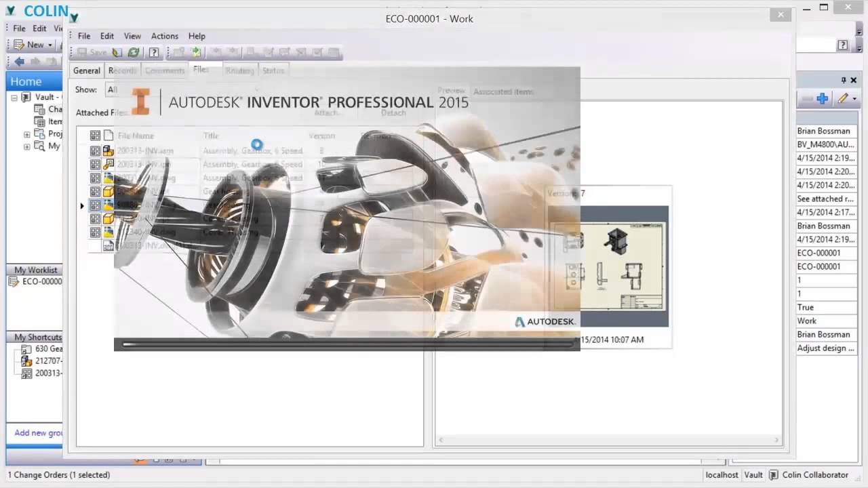Click the drawing preview thumbnail
Screen dimensions: 868x488
pos(608,266)
